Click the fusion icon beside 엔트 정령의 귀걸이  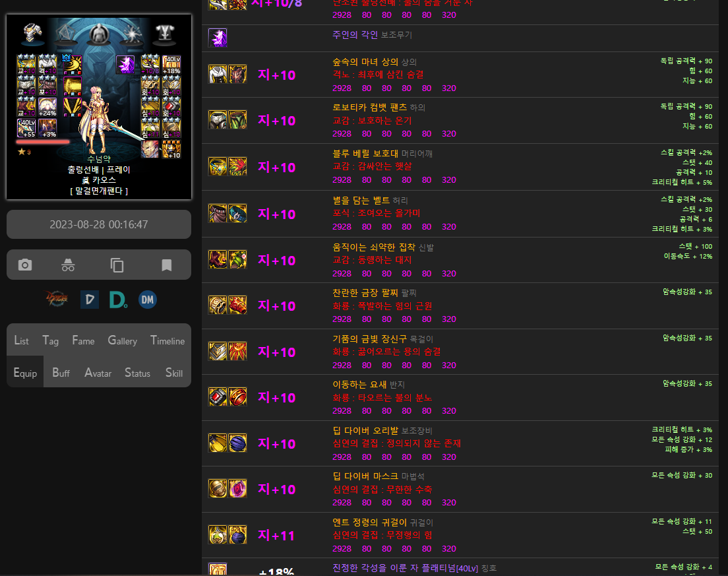[x=237, y=534]
